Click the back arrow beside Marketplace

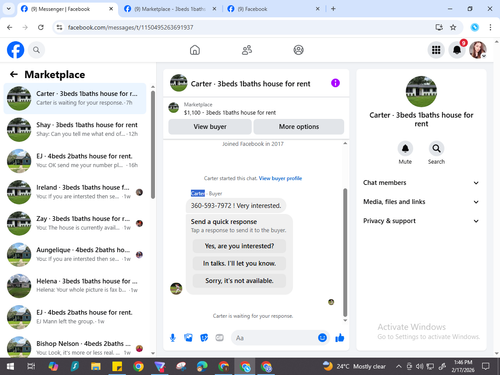[14, 74]
